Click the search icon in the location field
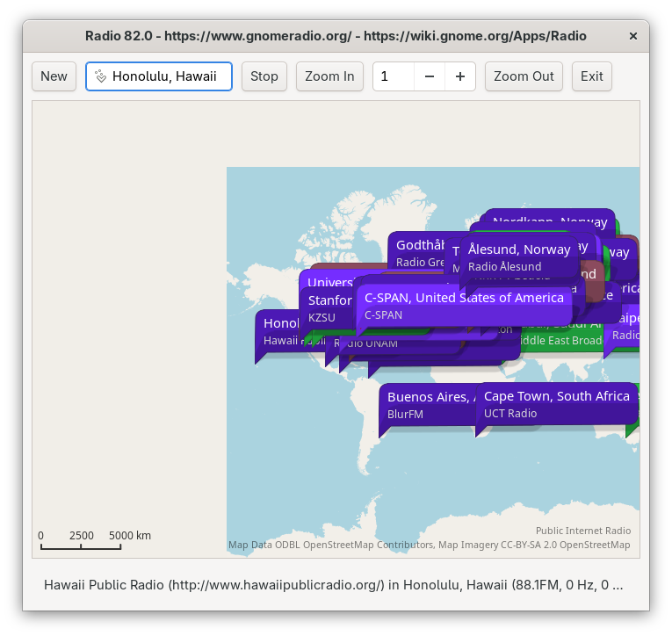The height and width of the screenshot is (636, 672). tap(101, 76)
